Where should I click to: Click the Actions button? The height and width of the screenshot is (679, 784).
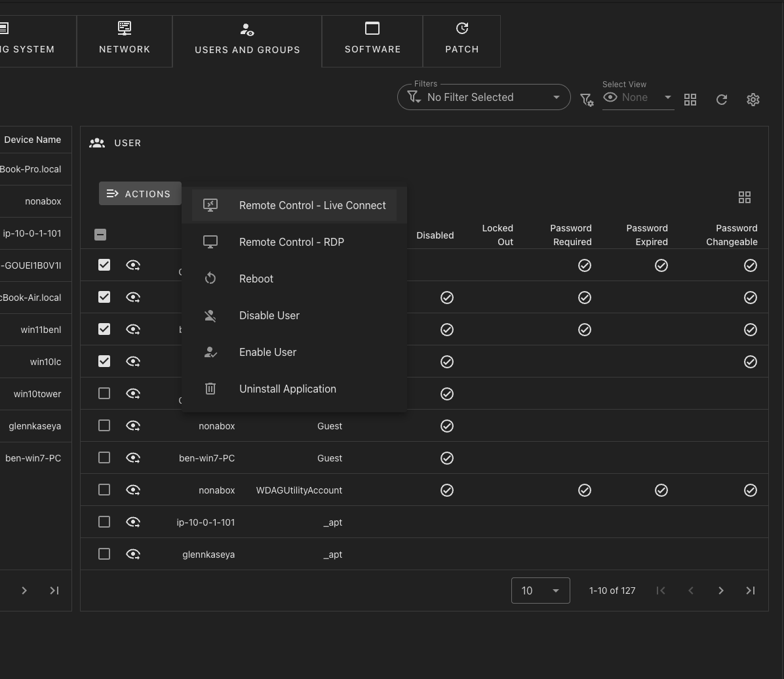(140, 193)
